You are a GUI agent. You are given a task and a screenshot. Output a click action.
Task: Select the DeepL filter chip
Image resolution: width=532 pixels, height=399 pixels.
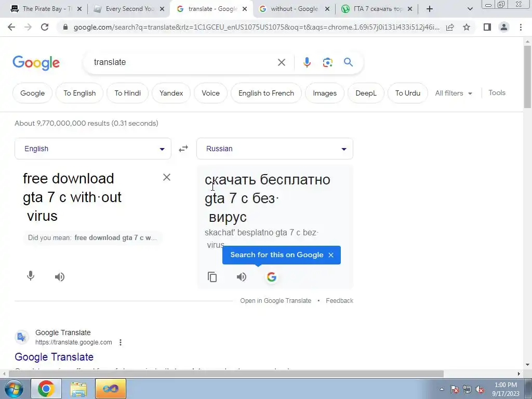point(366,93)
